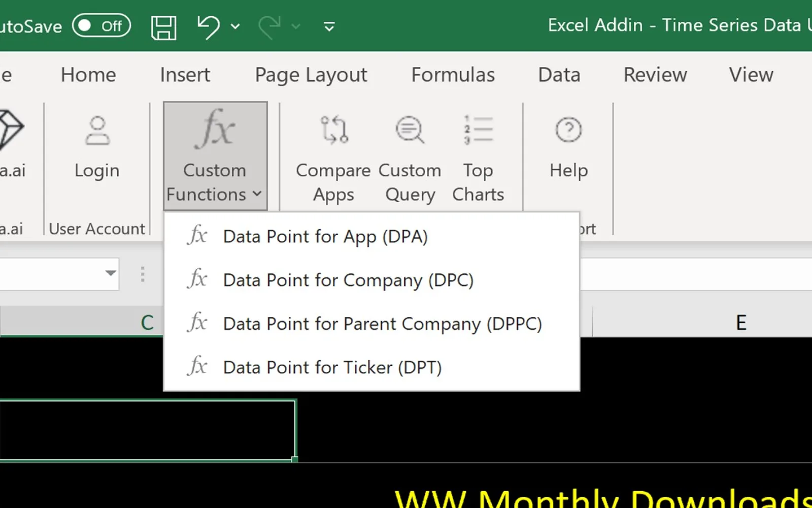Screen dimensions: 812x508
Task: Launch the Custom Query tool
Action: 410,157
